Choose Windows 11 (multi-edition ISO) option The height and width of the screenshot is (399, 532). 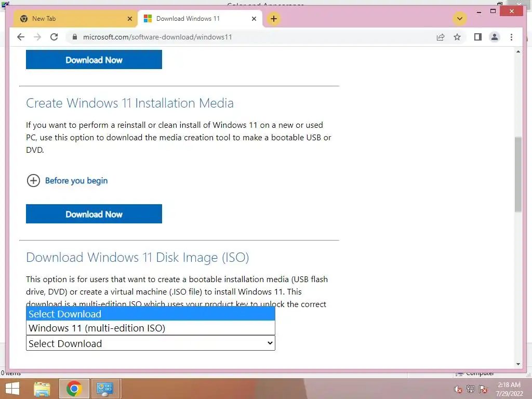[x=150, y=328]
